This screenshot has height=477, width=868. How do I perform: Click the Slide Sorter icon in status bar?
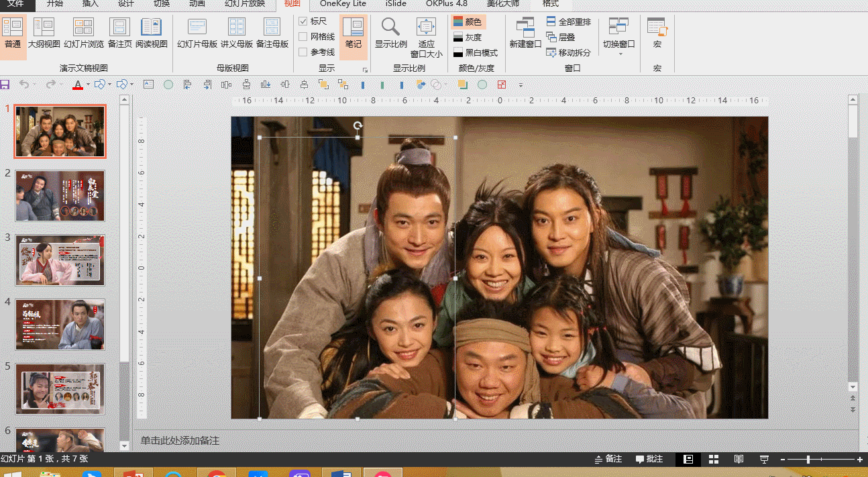714,460
